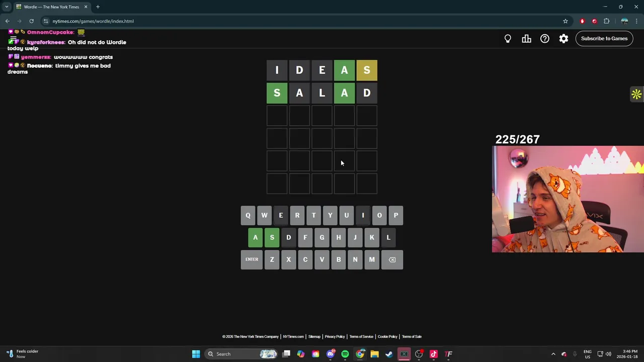Open the browser extensions puzzle icon
Screen dimensions: 644x362
[606, 21]
